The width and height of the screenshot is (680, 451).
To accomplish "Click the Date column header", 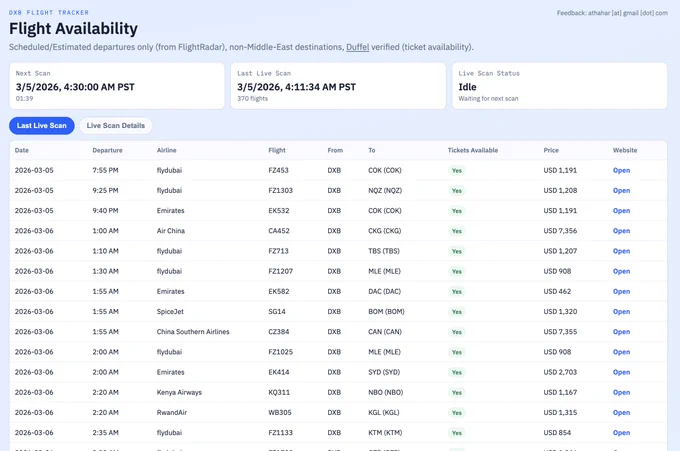I will coord(22,150).
